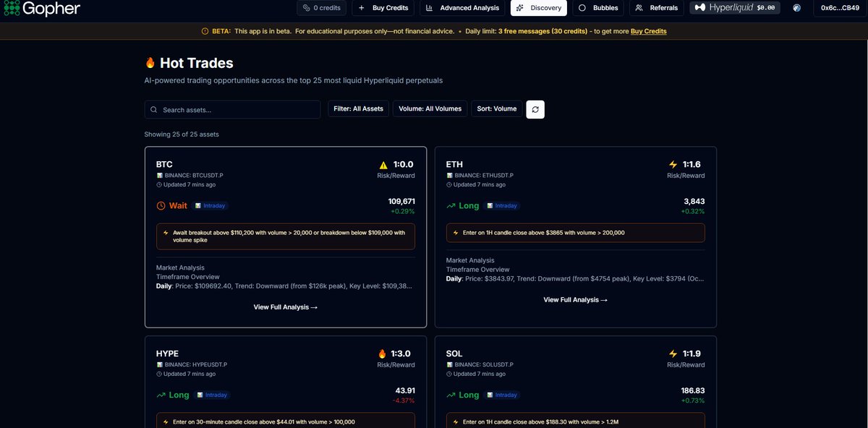The width and height of the screenshot is (868, 428).
Task: Open the 0 credits balance button
Action: (x=321, y=8)
